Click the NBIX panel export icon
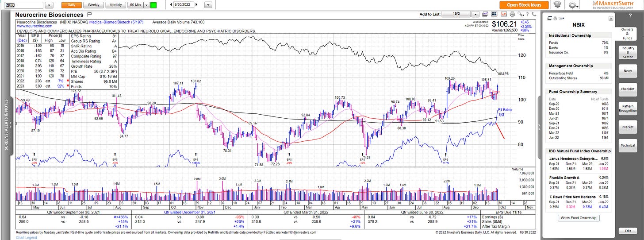Screen dimensions: 644x240 561,19
